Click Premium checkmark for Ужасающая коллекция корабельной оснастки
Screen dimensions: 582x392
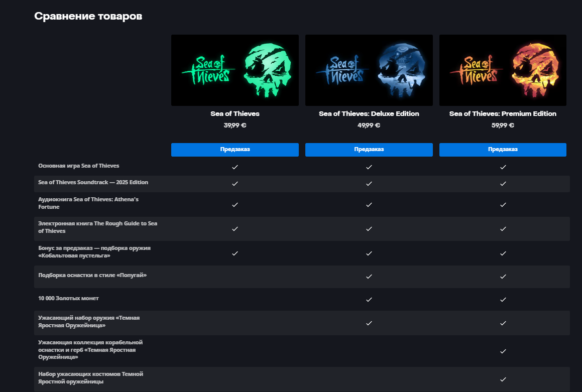point(503,351)
